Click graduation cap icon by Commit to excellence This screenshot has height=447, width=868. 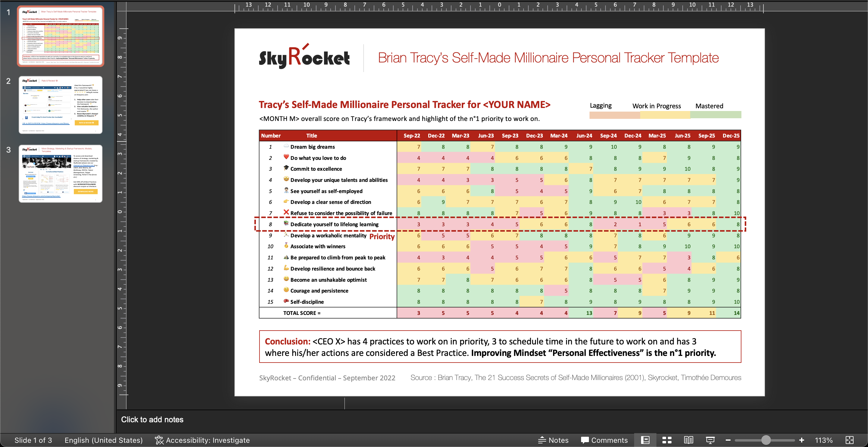(x=286, y=168)
